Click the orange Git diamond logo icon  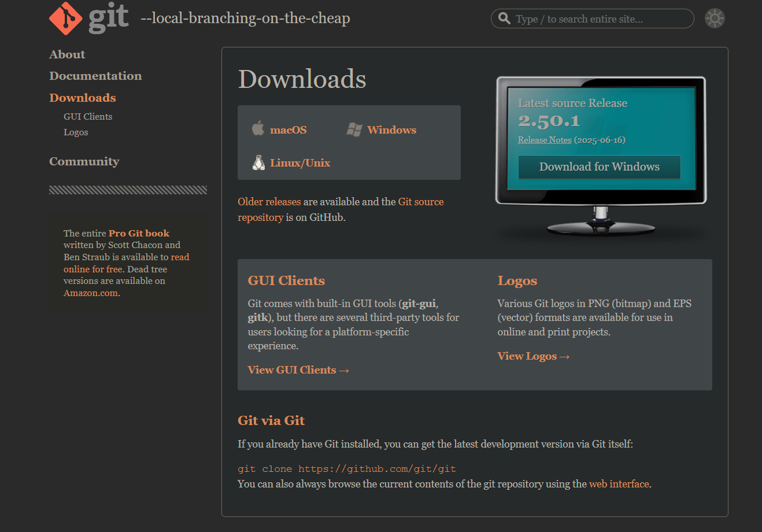[x=66, y=18]
